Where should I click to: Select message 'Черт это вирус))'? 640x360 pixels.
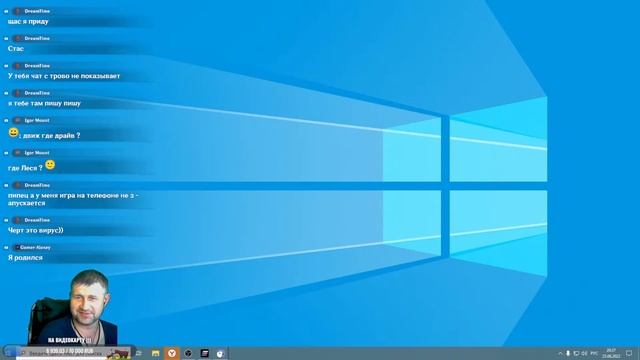click(36, 230)
